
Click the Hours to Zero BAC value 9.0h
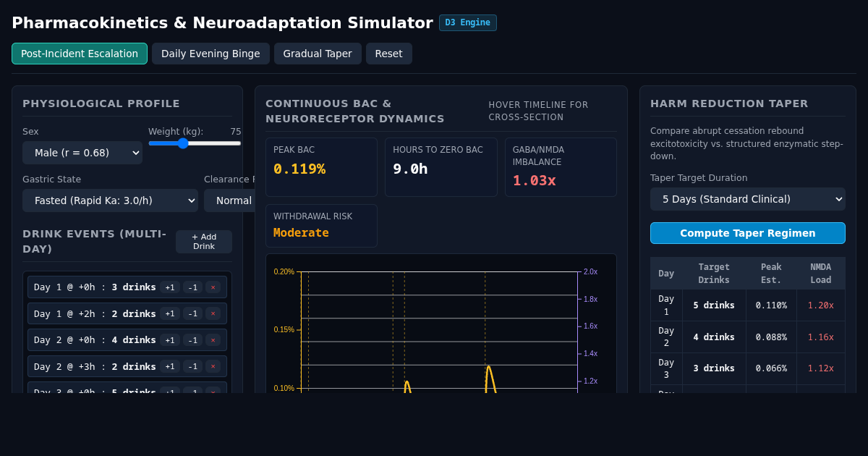click(x=410, y=169)
